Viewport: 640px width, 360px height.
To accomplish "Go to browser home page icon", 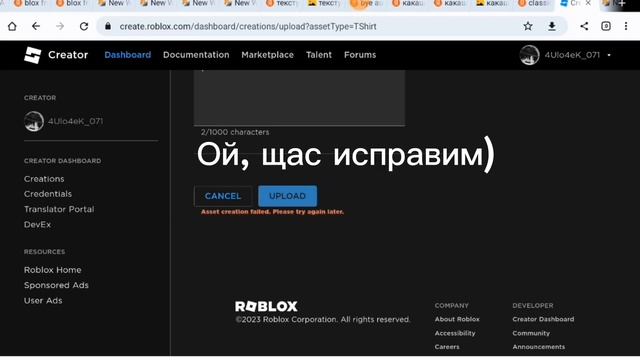I will [12, 26].
